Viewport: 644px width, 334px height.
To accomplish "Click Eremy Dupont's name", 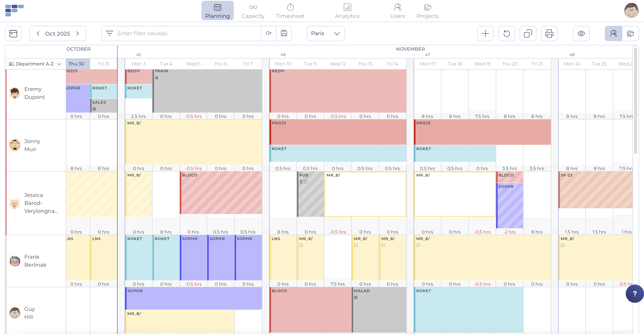I will (x=35, y=93).
